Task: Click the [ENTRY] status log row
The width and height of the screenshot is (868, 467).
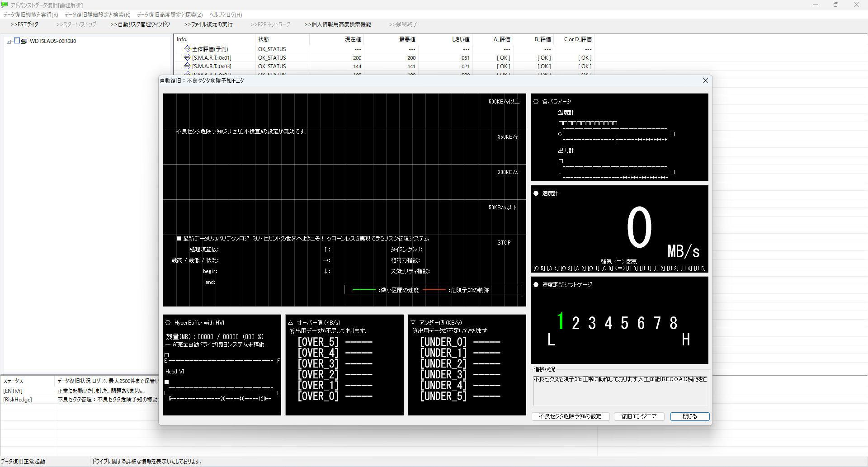Action: 80,391
